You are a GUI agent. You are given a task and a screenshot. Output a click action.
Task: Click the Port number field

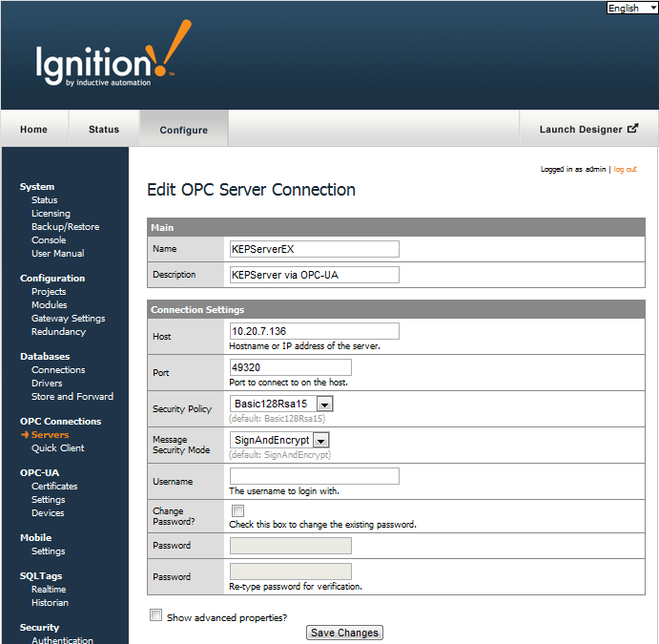click(291, 367)
